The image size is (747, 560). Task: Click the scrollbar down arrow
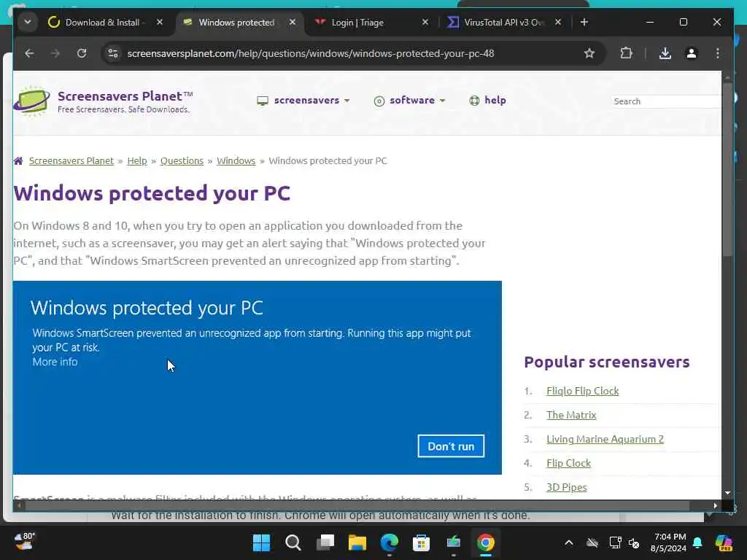coord(727,494)
